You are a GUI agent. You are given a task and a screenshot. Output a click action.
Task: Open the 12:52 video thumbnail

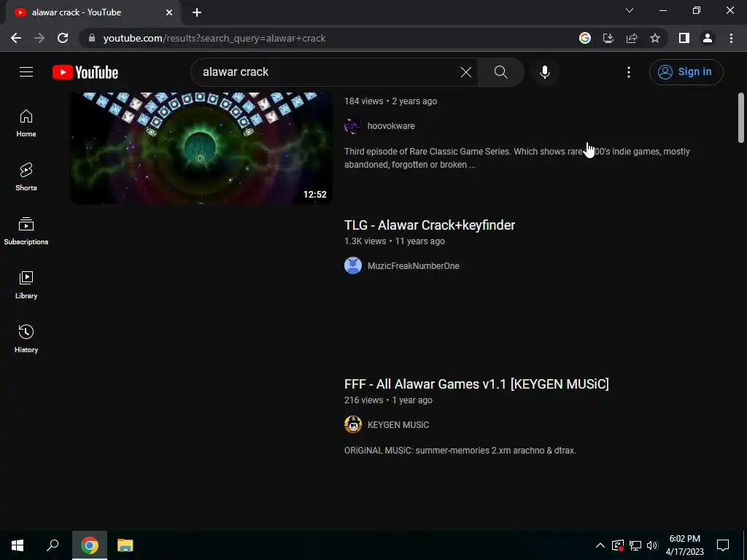pyautogui.click(x=201, y=148)
